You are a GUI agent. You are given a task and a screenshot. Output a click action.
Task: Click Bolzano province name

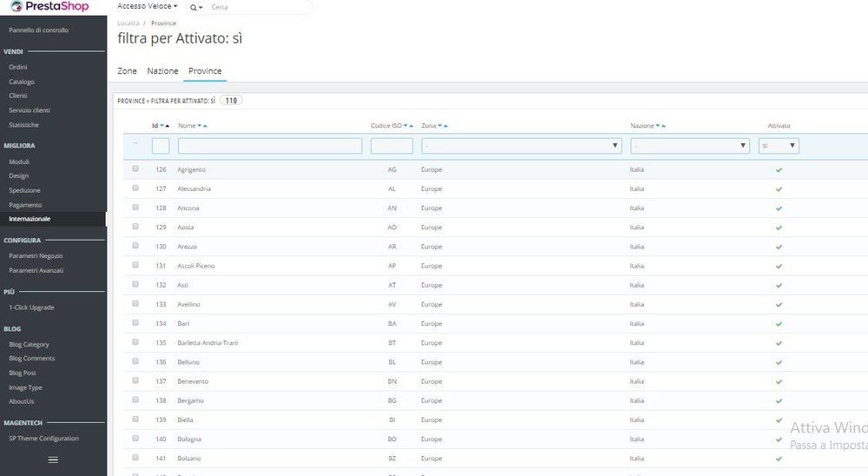coord(188,459)
